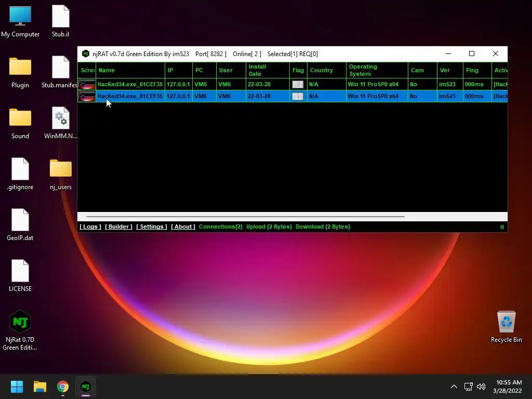Image resolution: width=532 pixels, height=399 pixels.
Task: Click the Ver column header
Action: click(450, 70)
